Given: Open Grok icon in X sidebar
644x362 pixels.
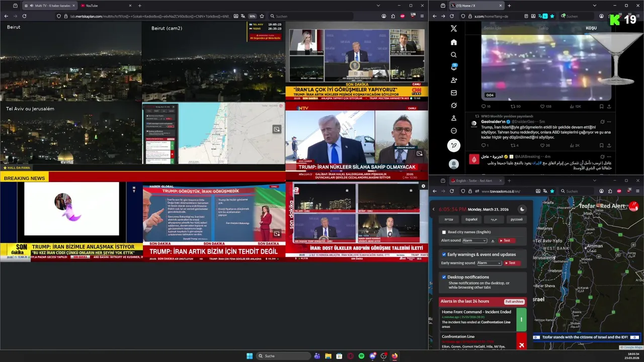Looking at the screenshot, I should (x=453, y=106).
